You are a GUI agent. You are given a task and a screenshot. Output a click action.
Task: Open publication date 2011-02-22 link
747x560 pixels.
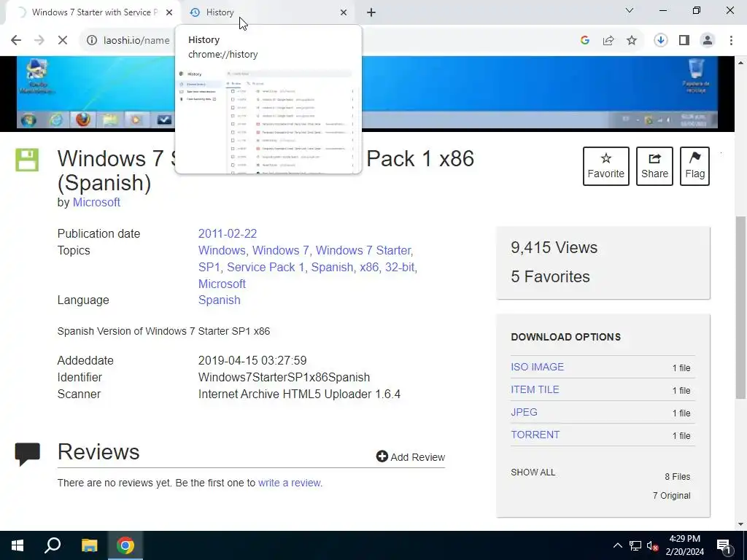228,234
